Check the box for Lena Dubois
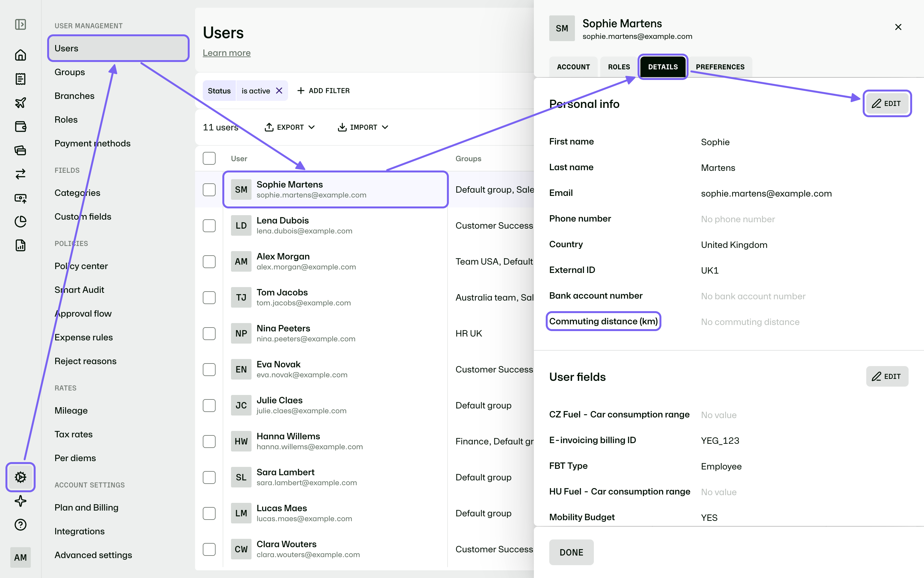 tap(209, 225)
